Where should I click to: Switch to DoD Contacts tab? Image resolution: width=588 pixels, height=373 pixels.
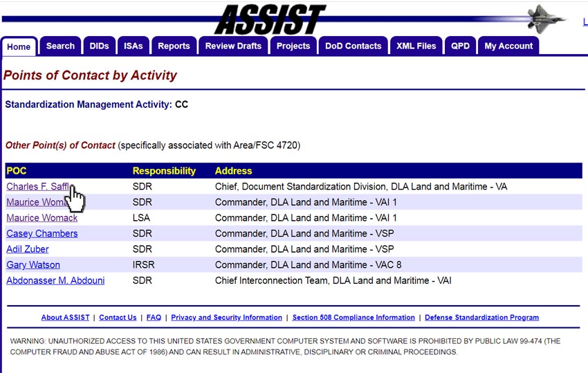click(x=353, y=46)
